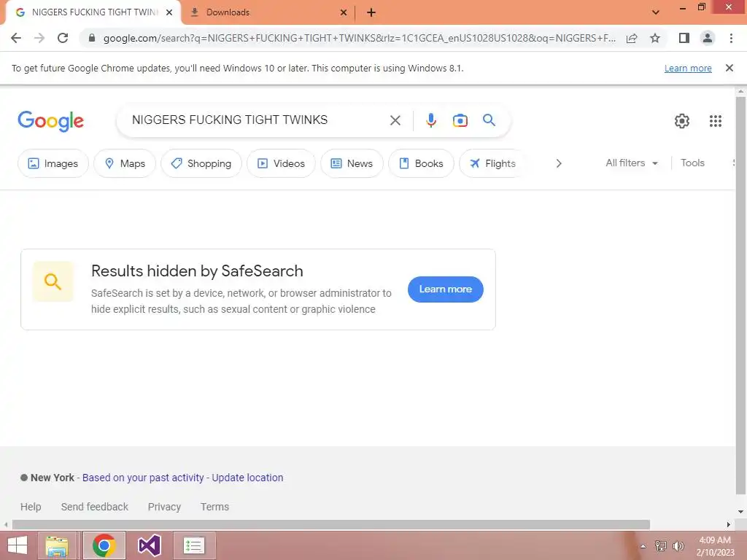Dismiss the Chrome update notice bar
747x560 pixels.
click(729, 68)
